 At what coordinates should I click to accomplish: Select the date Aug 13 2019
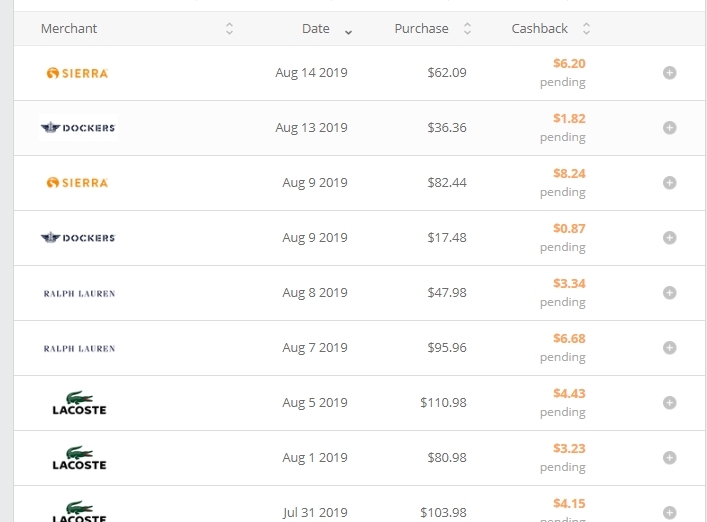311,128
